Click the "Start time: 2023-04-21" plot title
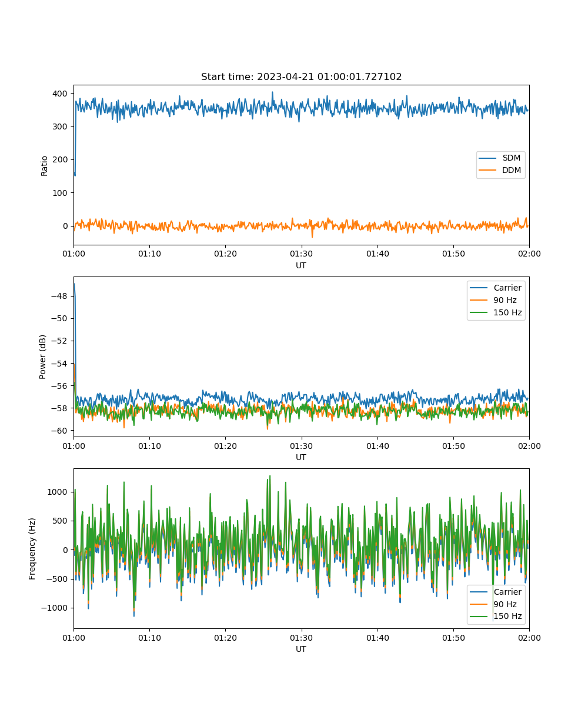 point(302,77)
